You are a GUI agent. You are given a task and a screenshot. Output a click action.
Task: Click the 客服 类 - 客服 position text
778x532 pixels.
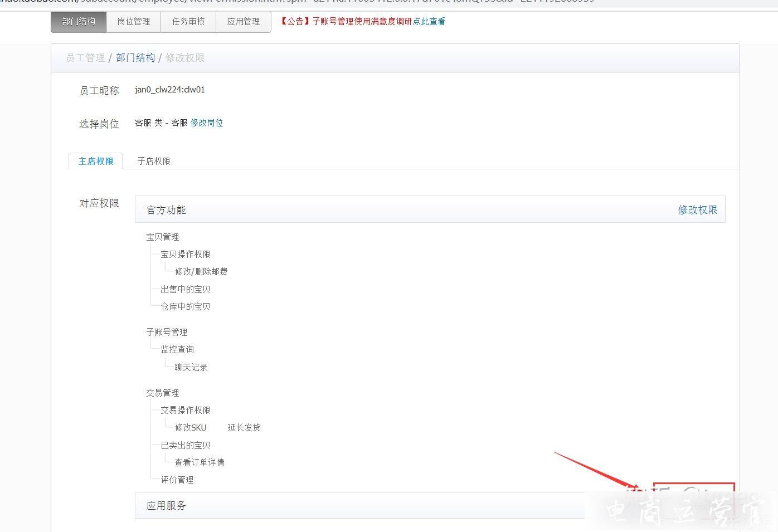pyautogui.click(x=161, y=123)
